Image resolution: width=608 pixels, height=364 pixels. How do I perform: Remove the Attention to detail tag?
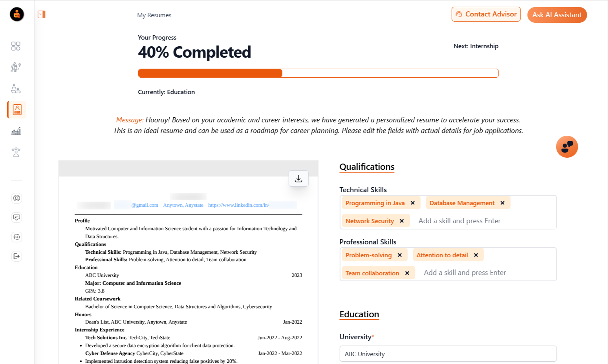click(476, 255)
